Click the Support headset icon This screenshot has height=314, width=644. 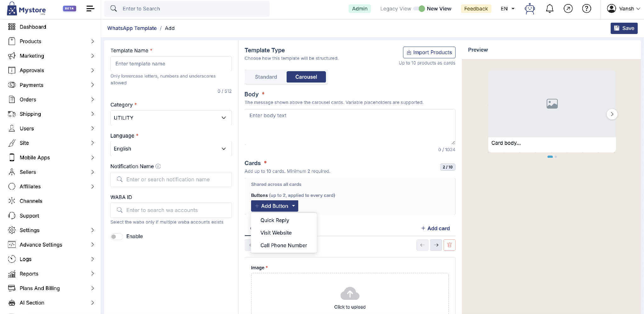[x=12, y=215]
